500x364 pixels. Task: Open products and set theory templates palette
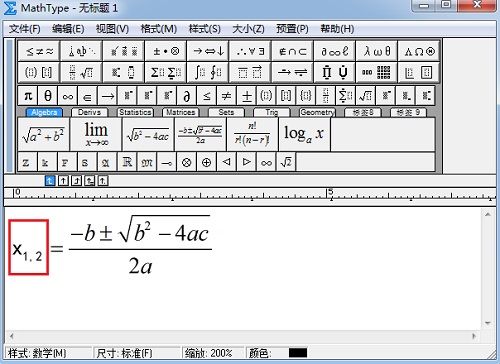click(334, 72)
